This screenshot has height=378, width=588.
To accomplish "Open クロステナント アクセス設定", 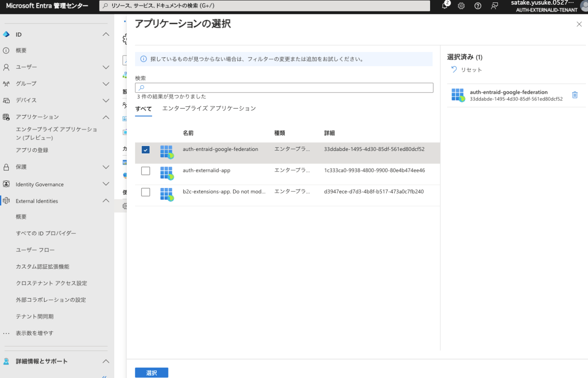I will (51, 283).
